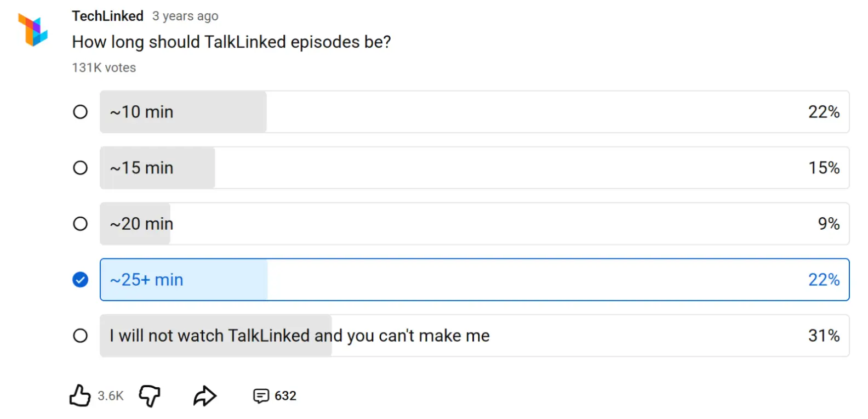Viewport: 868px width, 419px height.
Task: Click the 'you can't make me' option text
Action: point(418,336)
